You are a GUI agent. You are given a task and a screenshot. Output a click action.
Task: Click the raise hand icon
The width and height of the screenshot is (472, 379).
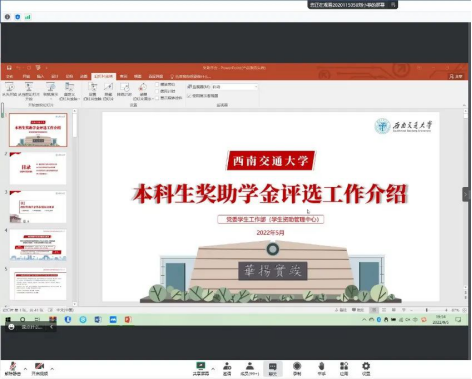tap(321, 369)
